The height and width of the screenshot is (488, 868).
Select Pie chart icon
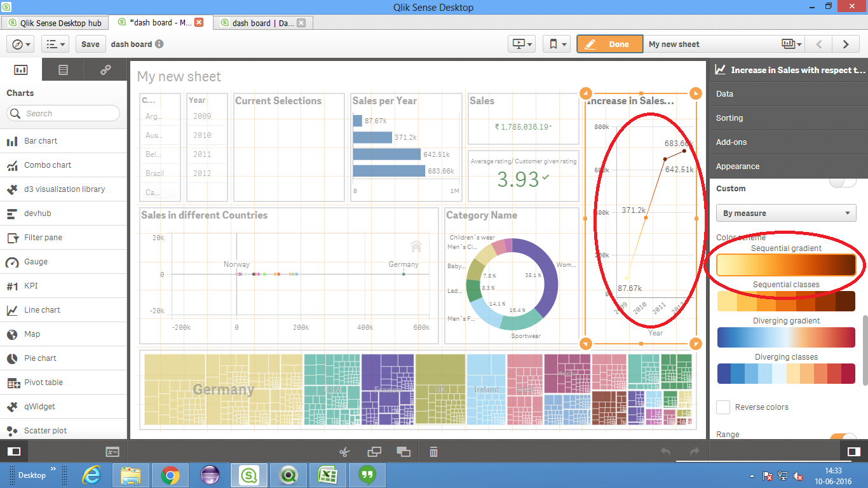[12, 358]
